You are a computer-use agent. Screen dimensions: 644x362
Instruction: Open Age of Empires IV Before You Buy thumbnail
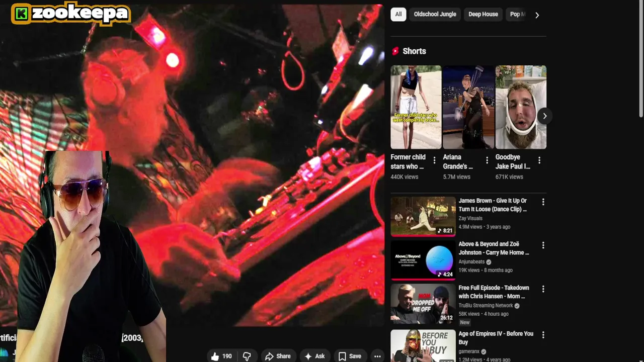pos(423,346)
